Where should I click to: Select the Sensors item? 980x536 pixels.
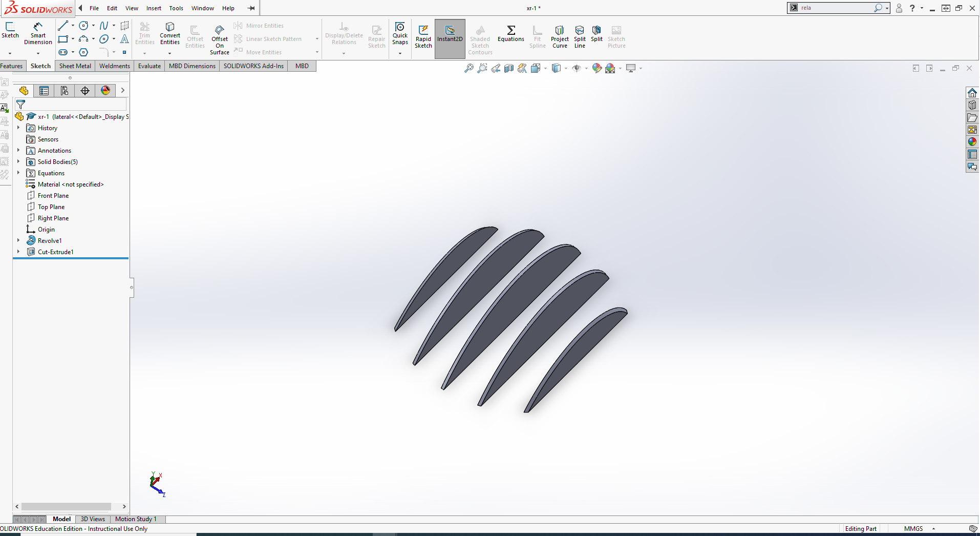click(48, 139)
